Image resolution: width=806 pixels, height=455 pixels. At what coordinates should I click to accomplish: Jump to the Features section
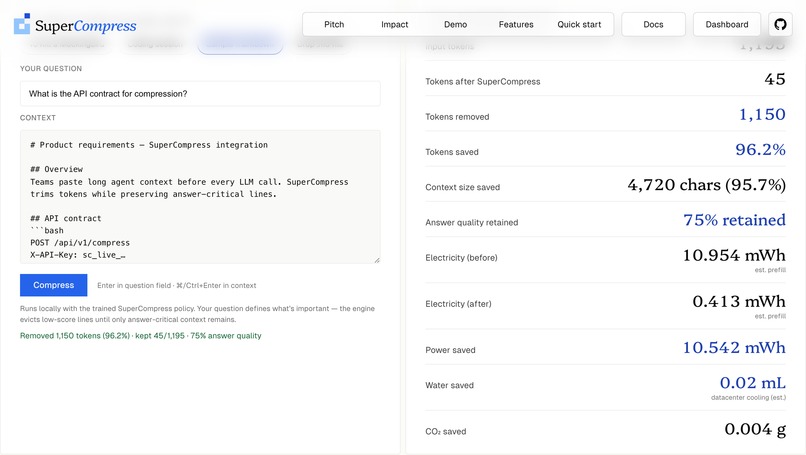click(x=516, y=24)
